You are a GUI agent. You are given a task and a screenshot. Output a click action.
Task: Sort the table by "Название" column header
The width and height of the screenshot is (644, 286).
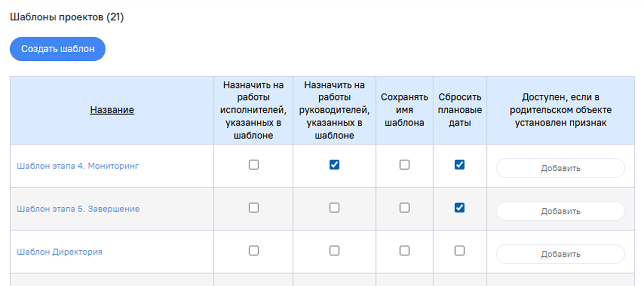click(x=112, y=110)
